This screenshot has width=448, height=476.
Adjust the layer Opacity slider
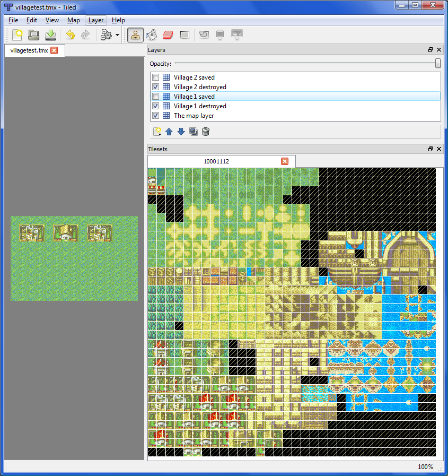(438, 63)
